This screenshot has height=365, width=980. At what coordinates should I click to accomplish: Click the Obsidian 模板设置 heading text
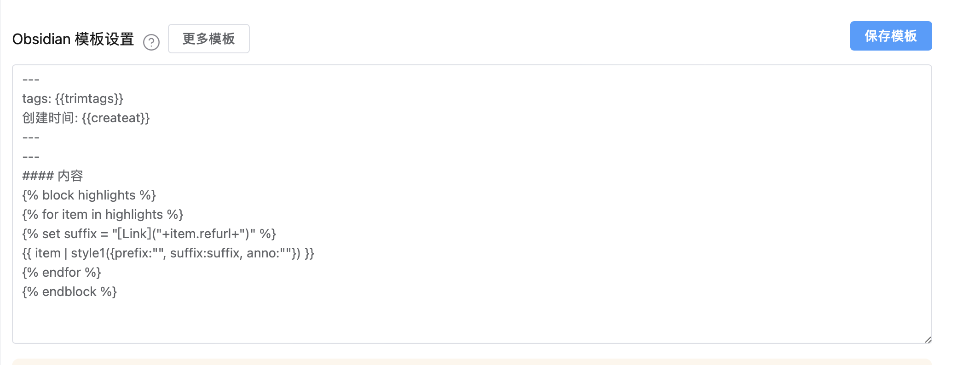73,39
